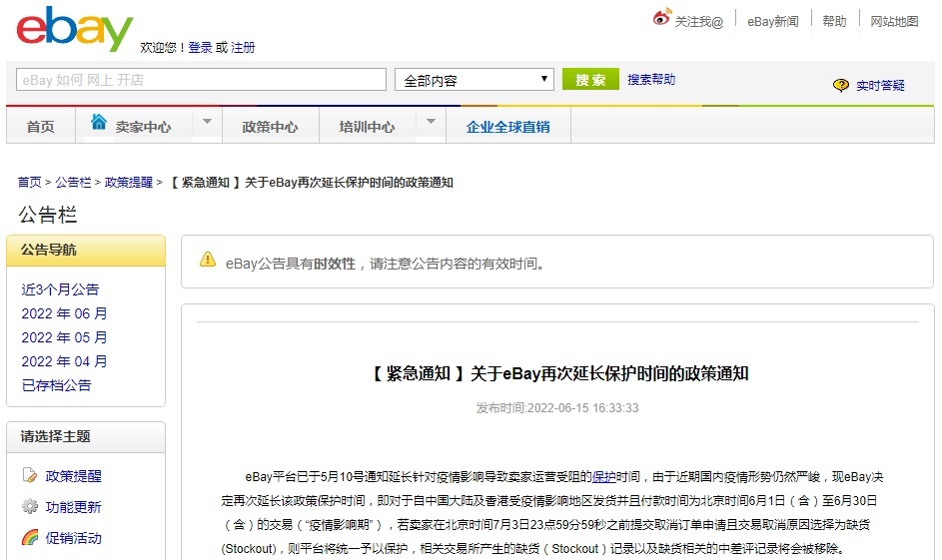This screenshot has height=560, width=942.
Task: Click the 保护 hyperlink in article text
Action: (x=603, y=476)
